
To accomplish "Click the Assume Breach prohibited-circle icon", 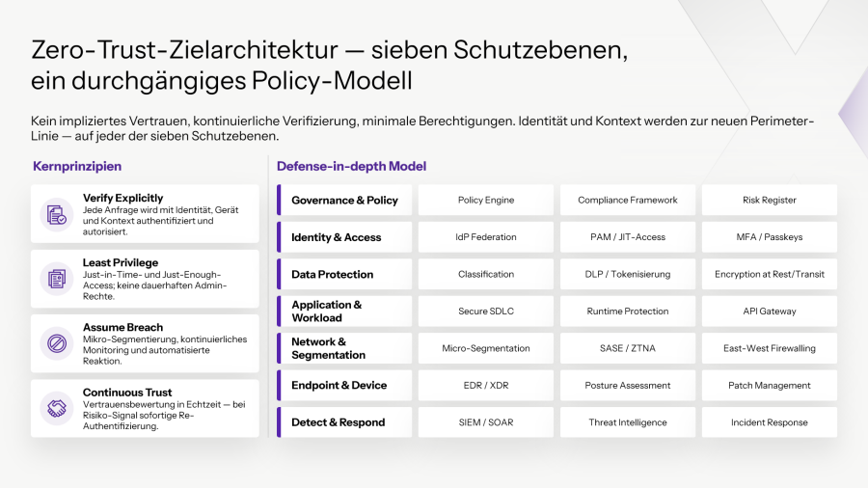I will tap(57, 343).
